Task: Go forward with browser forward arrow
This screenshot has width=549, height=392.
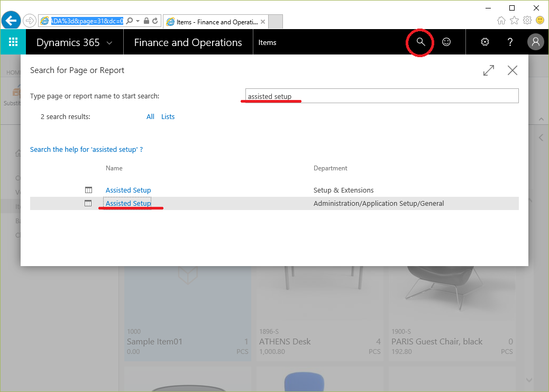Action: coord(30,21)
